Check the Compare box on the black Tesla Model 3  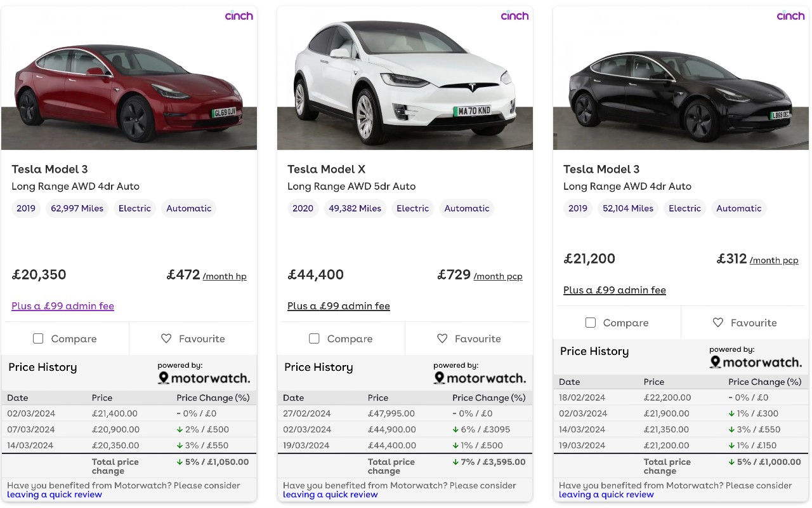pyautogui.click(x=590, y=323)
